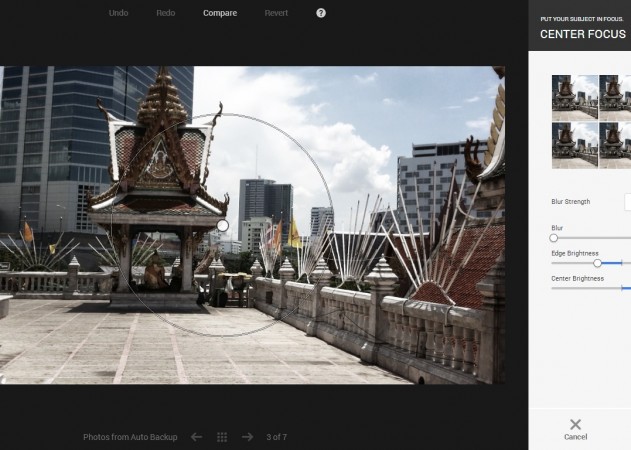Open the Blur Strength dropdown
The height and width of the screenshot is (450, 631).
tap(627, 202)
